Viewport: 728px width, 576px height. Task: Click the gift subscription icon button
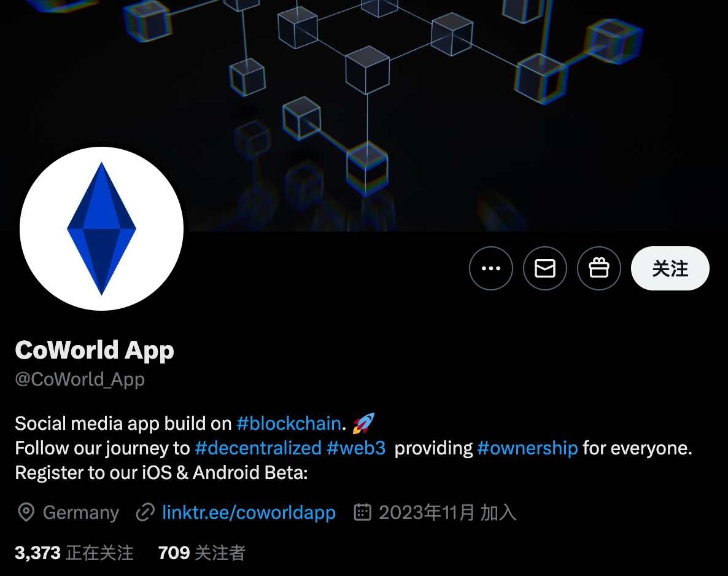pyautogui.click(x=598, y=268)
